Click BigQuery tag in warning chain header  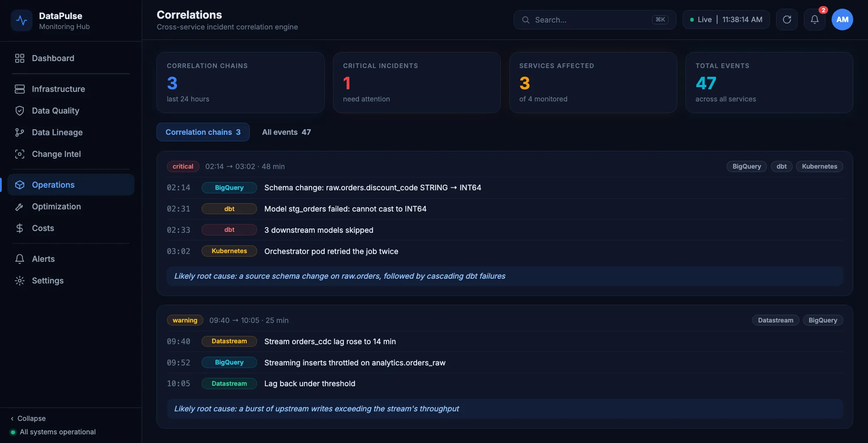pyautogui.click(x=823, y=320)
